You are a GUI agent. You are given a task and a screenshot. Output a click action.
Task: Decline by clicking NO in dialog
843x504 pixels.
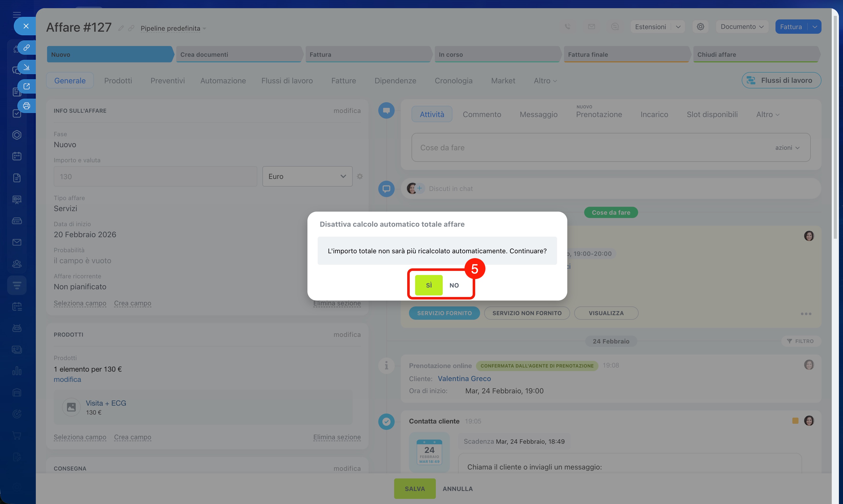coord(454,285)
